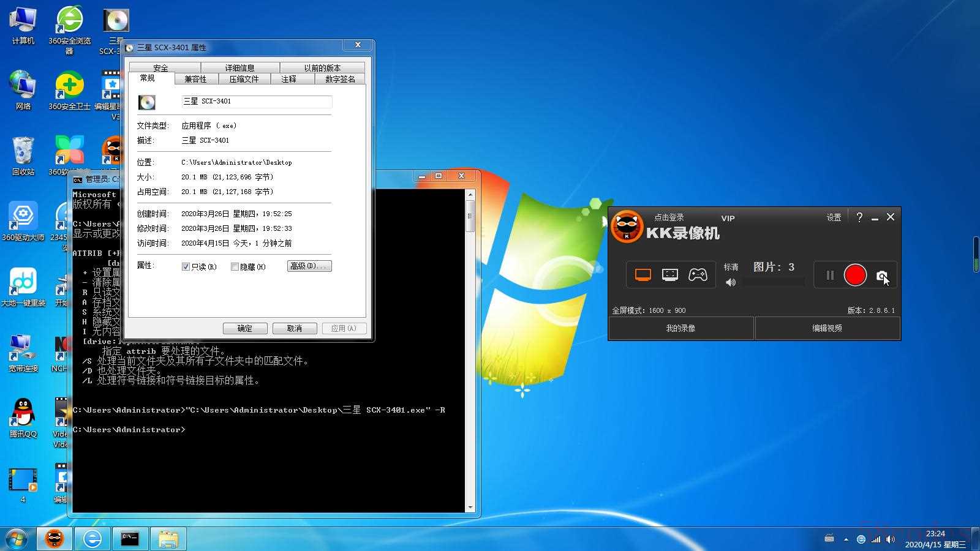Select the 计算机 desktop icon
The image size is (980, 551).
[x=23, y=26]
